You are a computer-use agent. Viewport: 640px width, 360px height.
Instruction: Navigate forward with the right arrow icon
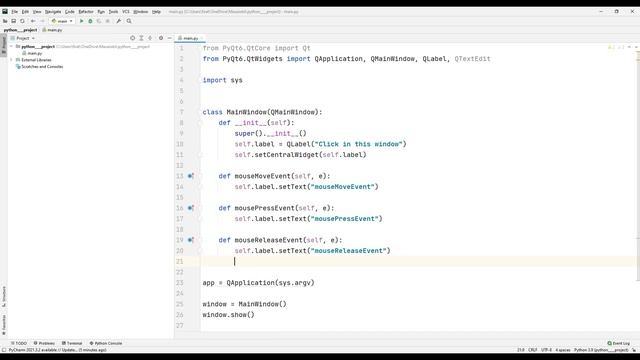click(x=42, y=21)
